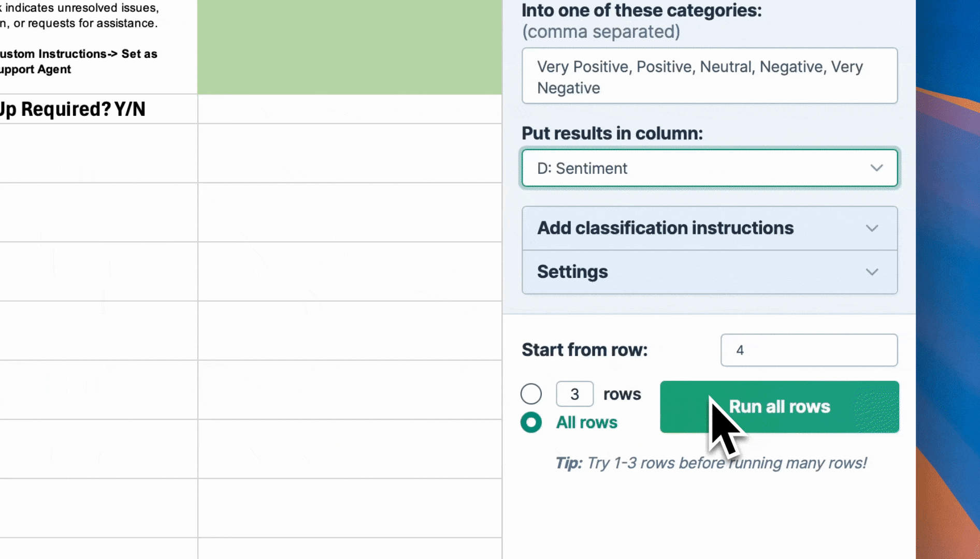Click the first empty cell below Up Required
The width and height of the screenshot is (980, 559).
coord(98,153)
